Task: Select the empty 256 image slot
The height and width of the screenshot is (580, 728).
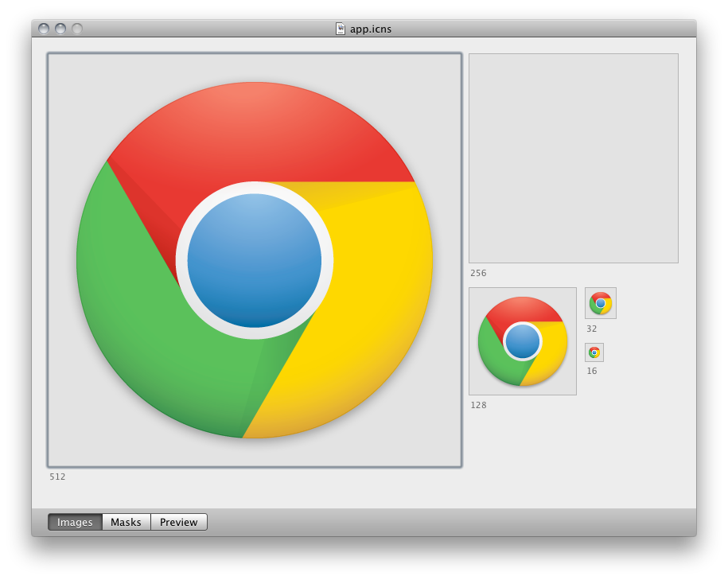Action: (574, 158)
